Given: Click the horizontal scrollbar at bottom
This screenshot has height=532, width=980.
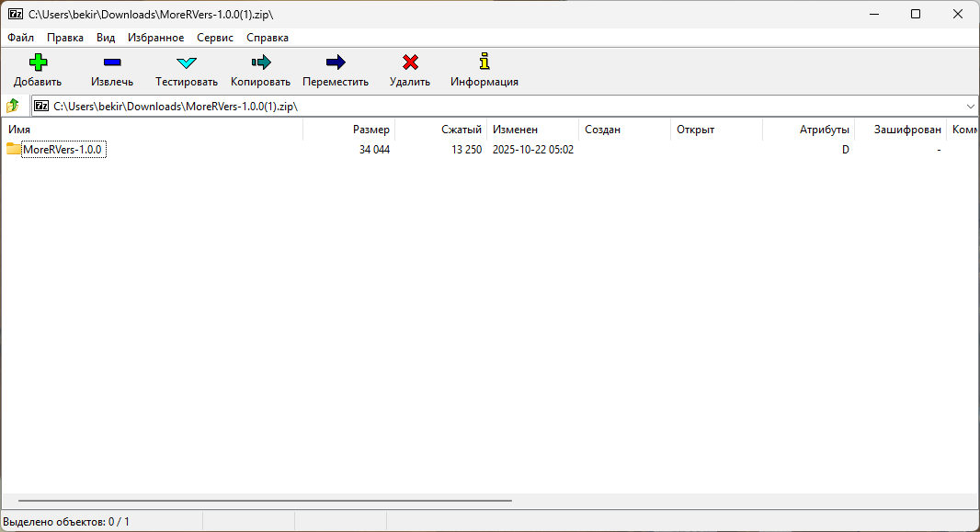Looking at the screenshot, I should (265, 501).
